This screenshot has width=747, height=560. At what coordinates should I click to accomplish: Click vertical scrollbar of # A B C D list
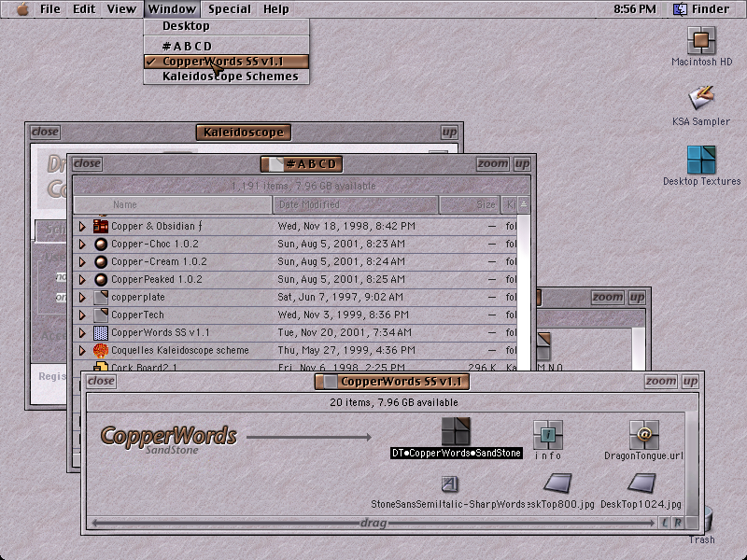pyautogui.click(x=524, y=292)
